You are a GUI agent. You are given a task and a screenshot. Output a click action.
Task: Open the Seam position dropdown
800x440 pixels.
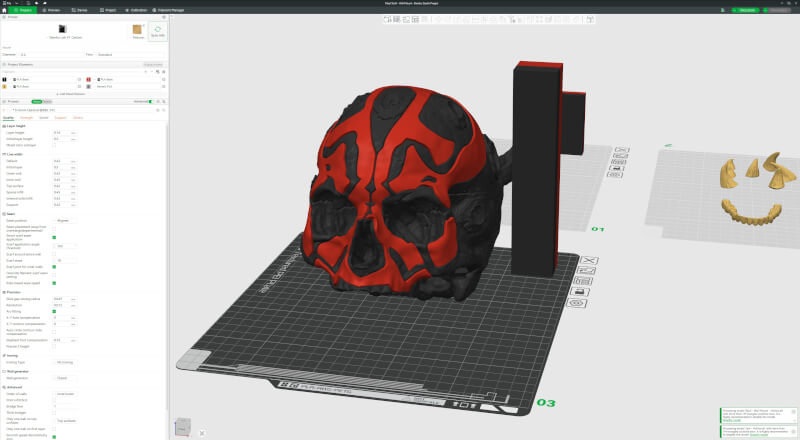(65, 221)
